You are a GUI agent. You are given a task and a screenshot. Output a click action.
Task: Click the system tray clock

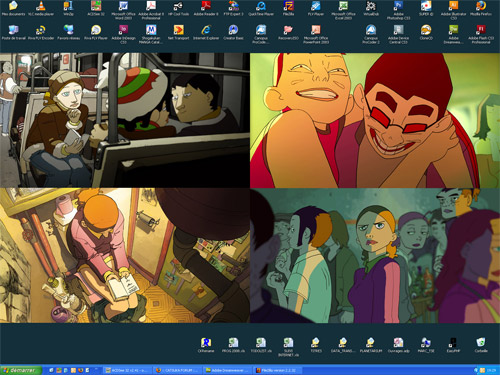pos(491,370)
